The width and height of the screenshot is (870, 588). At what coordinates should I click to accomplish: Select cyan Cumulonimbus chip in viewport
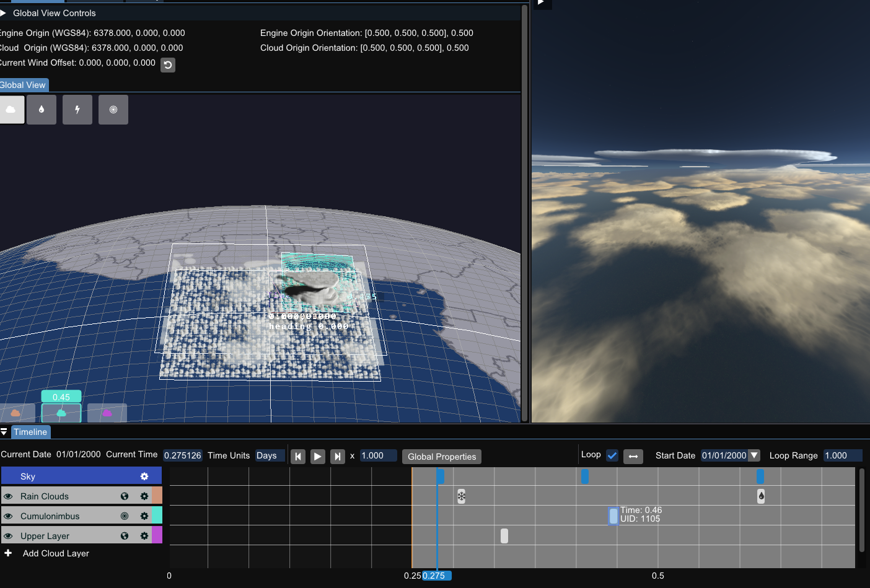tap(61, 413)
